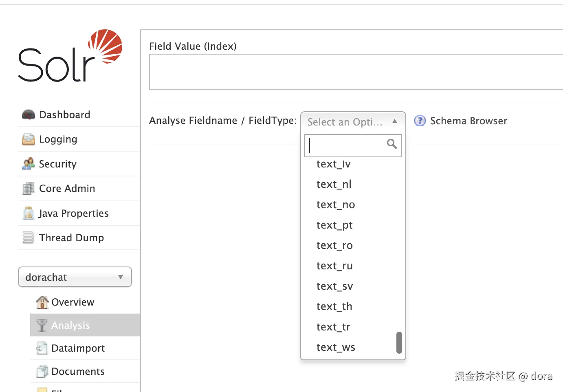The height and width of the screenshot is (392, 563).
Task: Choose text_ru from the fieldtype list
Action: coord(334,266)
